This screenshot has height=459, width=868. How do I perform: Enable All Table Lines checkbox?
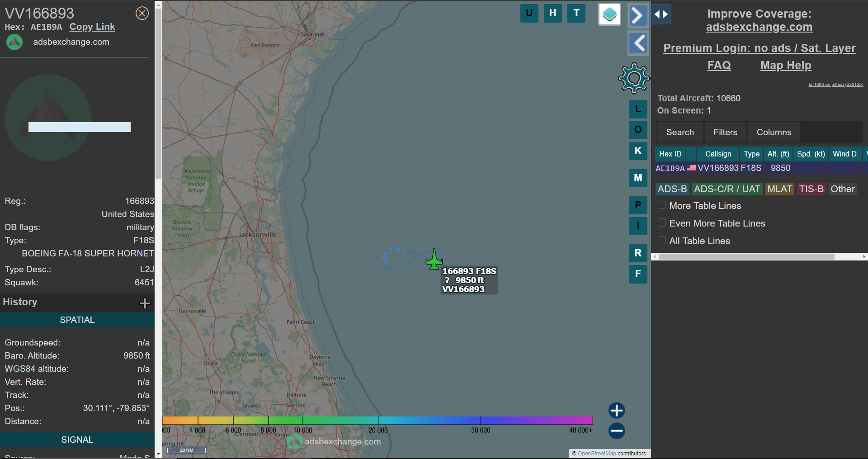pos(662,240)
